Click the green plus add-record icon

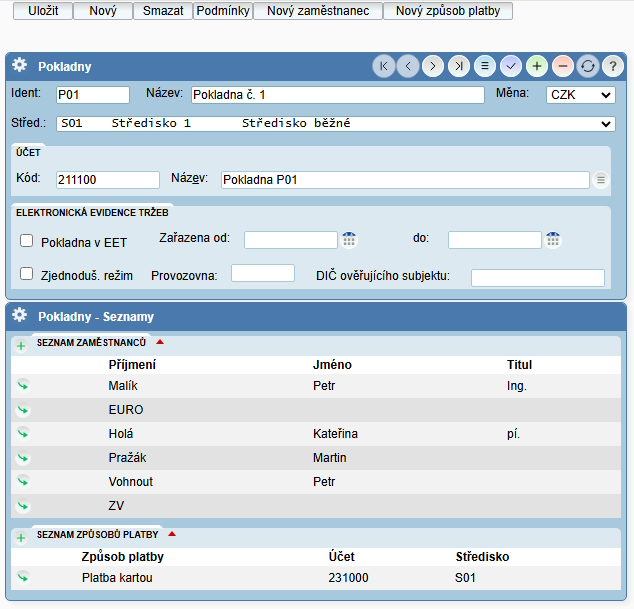click(x=537, y=66)
